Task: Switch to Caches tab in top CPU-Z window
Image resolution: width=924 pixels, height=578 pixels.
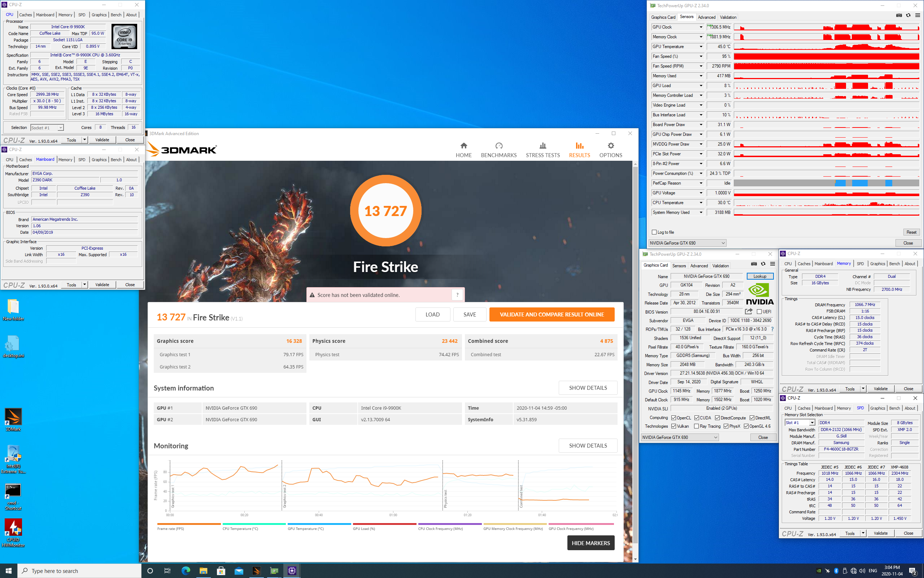Action: 26,15
